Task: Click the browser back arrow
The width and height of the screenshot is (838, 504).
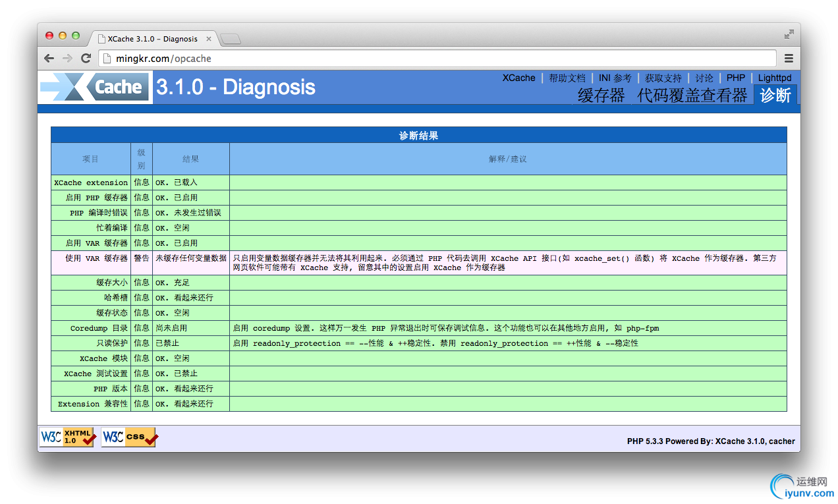Action: 49,58
